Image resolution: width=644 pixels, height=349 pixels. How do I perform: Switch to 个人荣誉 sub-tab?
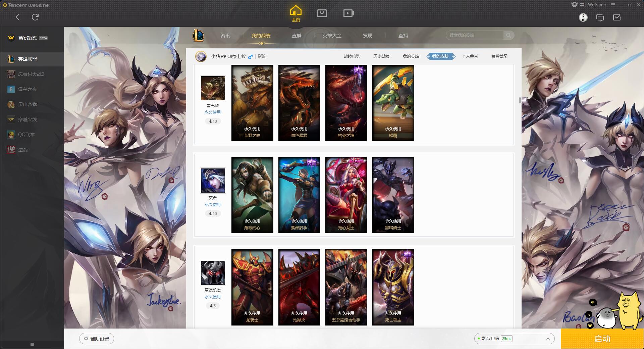click(x=470, y=56)
